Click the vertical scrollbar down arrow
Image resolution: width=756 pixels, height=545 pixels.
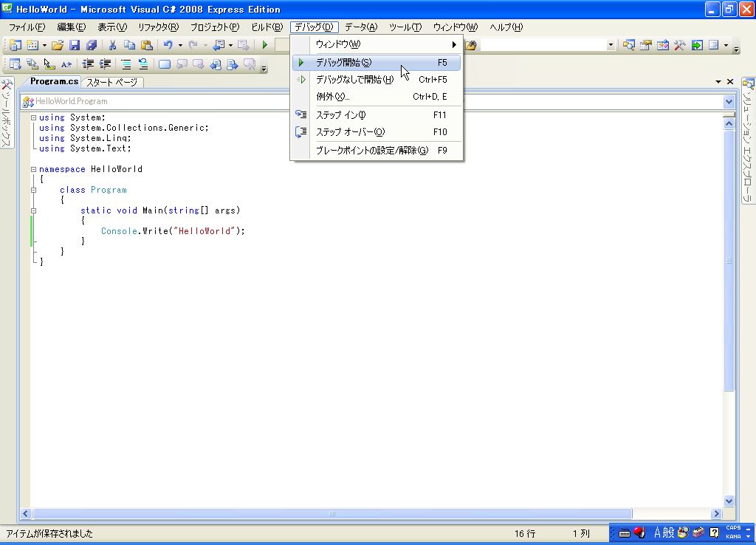coord(729,501)
